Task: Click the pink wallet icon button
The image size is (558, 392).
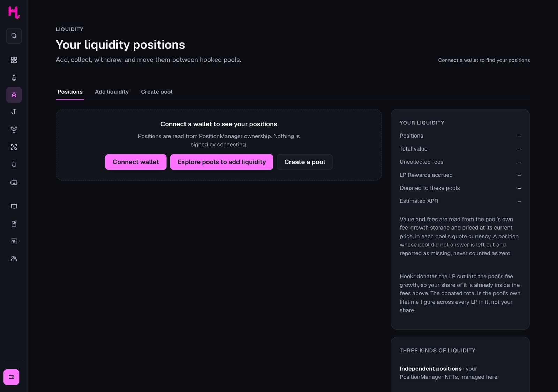Action: (12, 377)
